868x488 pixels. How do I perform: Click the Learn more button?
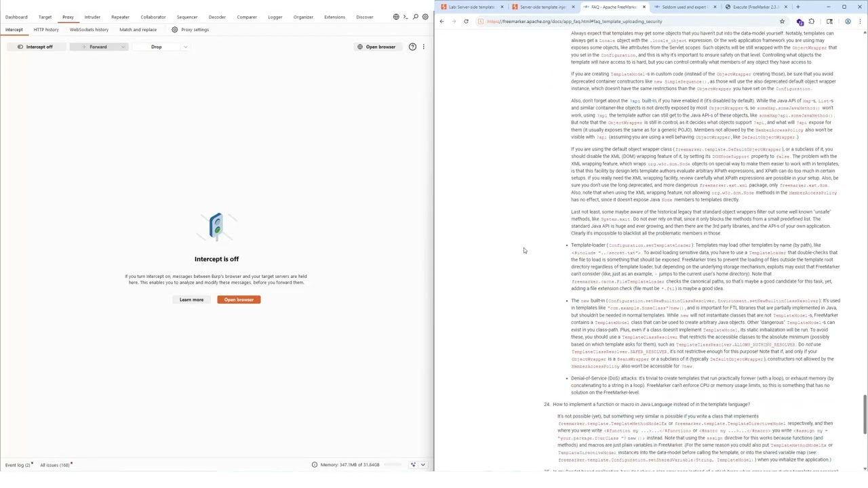click(x=191, y=300)
